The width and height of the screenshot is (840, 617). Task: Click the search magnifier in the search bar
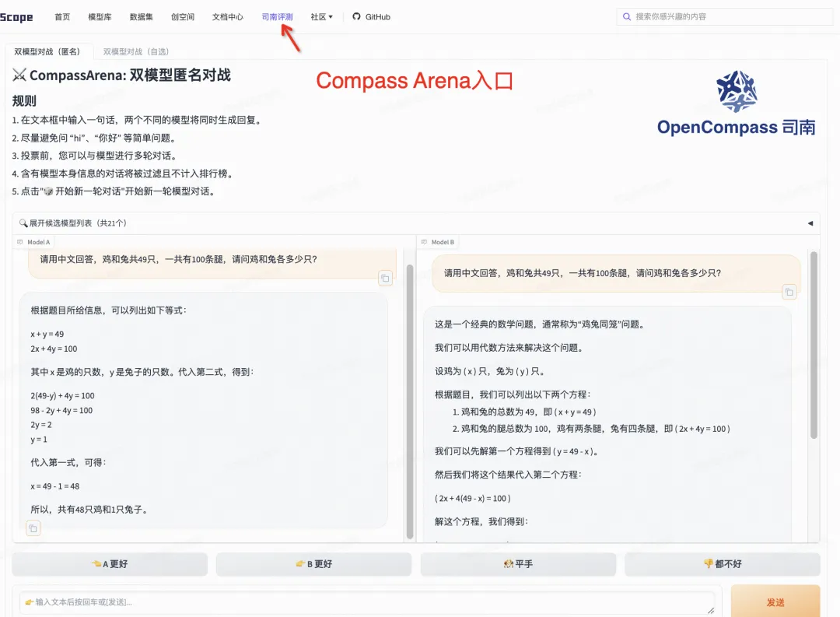(x=627, y=16)
